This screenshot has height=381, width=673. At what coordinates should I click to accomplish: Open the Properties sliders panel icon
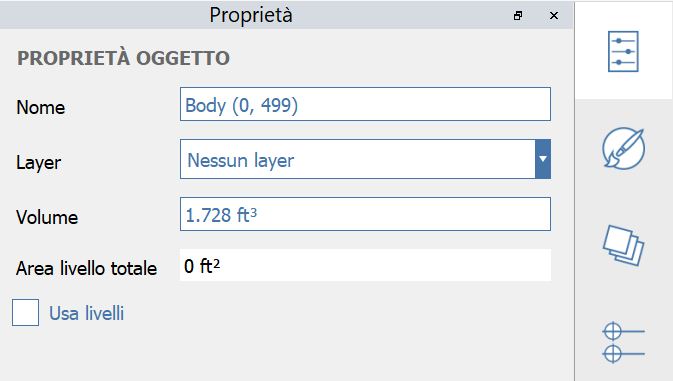623,51
